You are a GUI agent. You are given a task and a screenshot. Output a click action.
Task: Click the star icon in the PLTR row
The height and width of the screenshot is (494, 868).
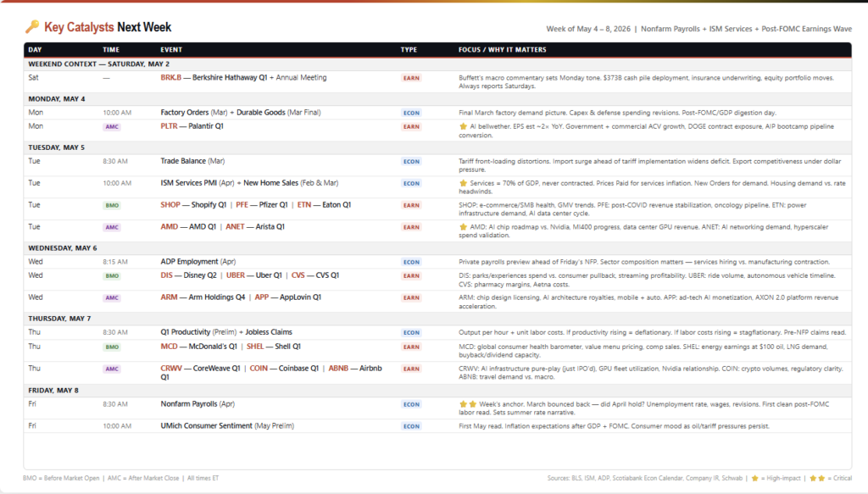(464, 127)
